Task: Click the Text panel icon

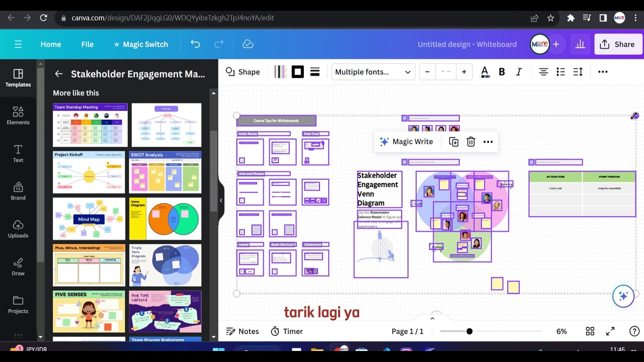Action: pos(18,154)
